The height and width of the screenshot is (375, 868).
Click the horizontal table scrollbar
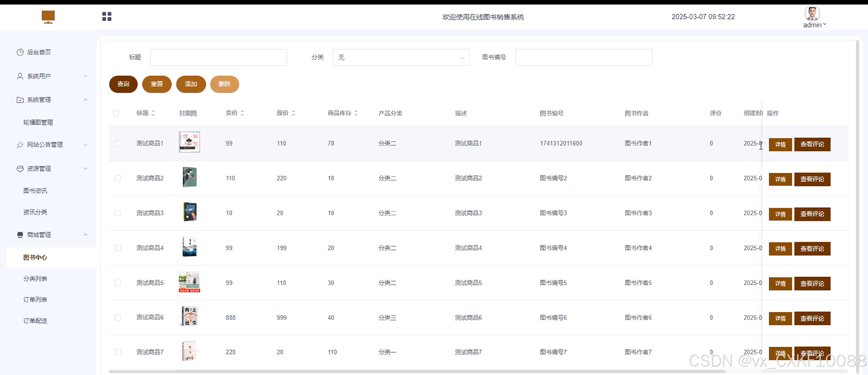pos(417,372)
